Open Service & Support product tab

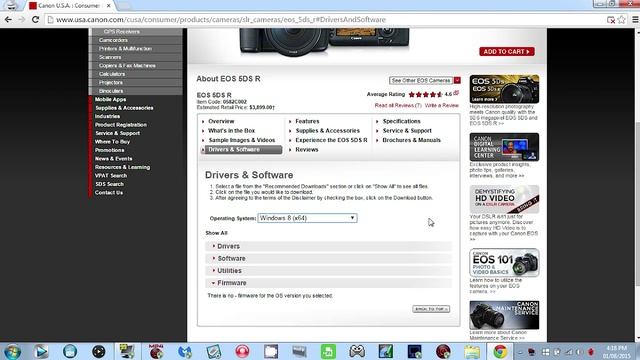click(407, 131)
